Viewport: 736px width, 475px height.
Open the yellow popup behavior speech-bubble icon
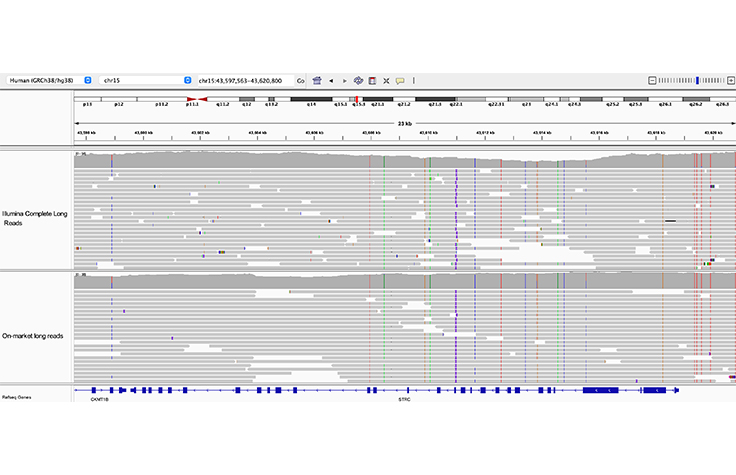[x=400, y=80]
